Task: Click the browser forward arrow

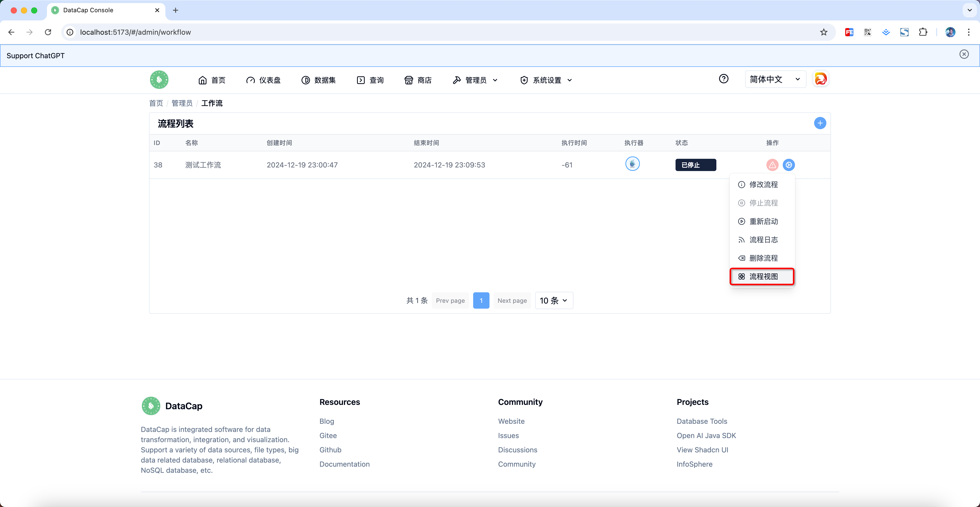Action: 30,32
